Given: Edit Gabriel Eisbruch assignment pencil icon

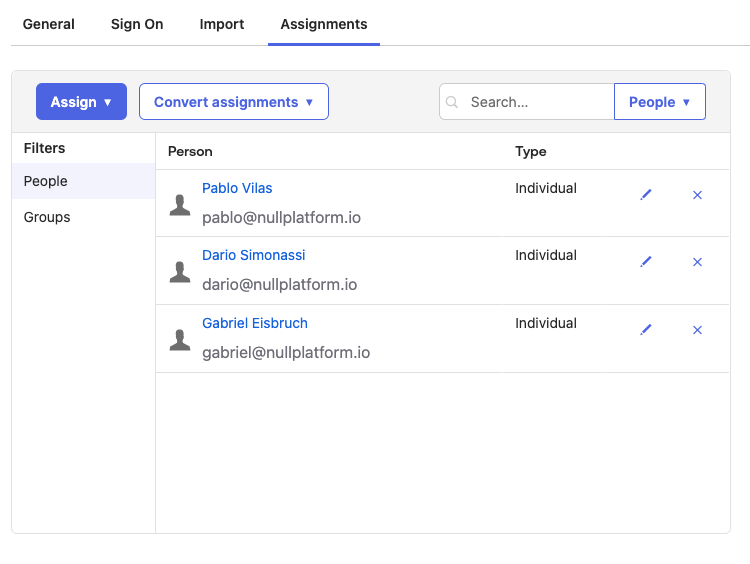Looking at the screenshot, I should pos(646,330).
